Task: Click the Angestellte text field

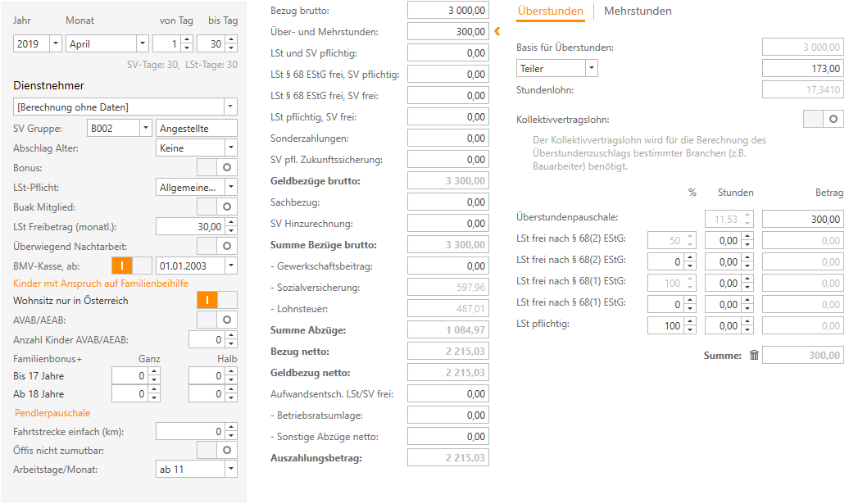Action: tap(197, 128)
